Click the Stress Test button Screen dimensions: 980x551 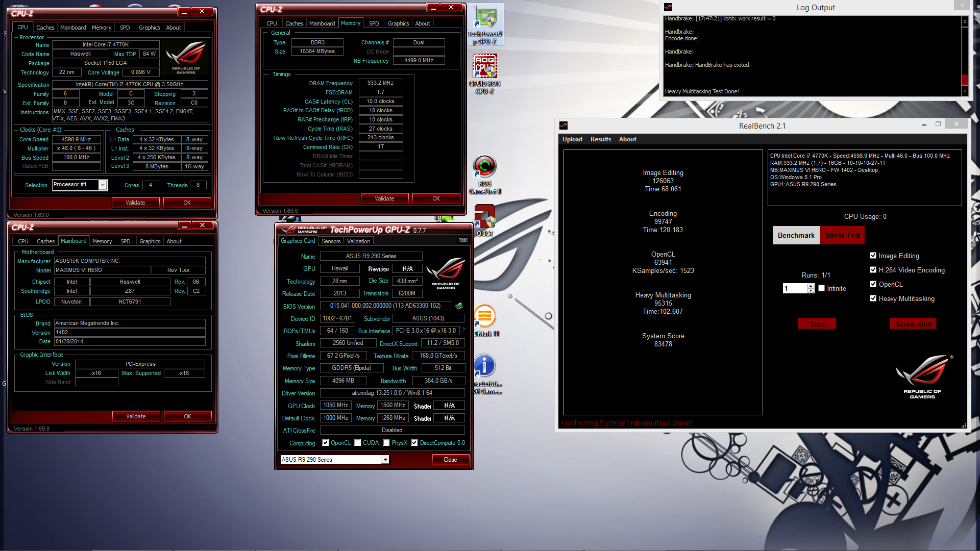pos(843,235)
